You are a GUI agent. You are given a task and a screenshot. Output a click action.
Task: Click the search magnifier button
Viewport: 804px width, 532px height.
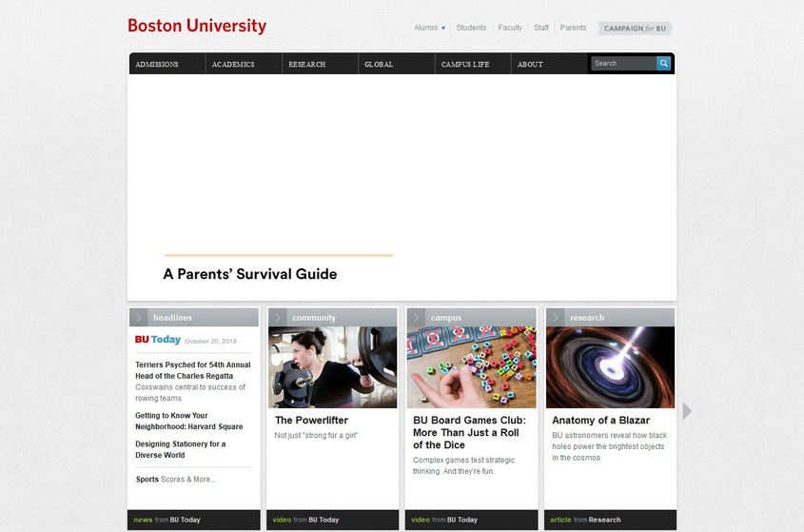pyautogui.click(x=663, y=63)
